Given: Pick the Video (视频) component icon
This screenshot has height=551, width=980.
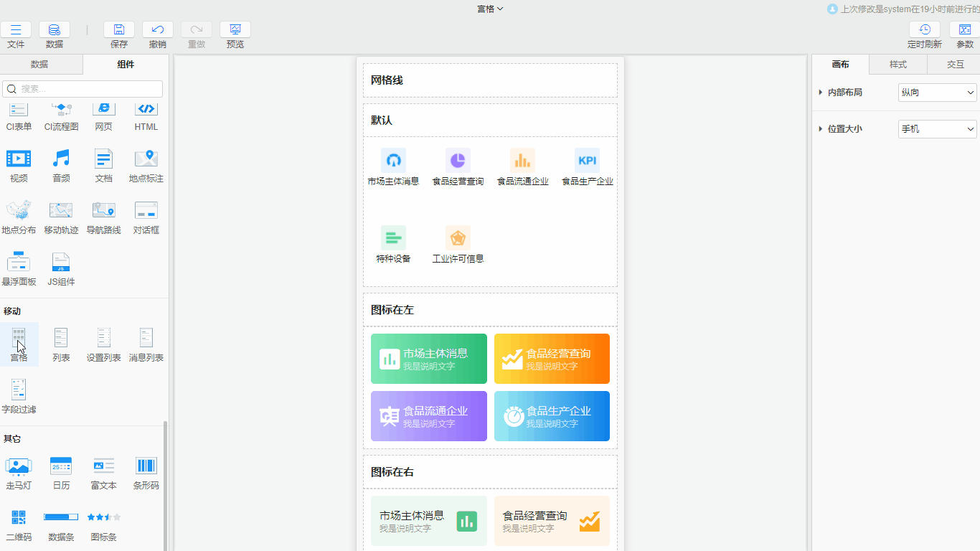Looking at the screenshot, I should pos(19,159).
